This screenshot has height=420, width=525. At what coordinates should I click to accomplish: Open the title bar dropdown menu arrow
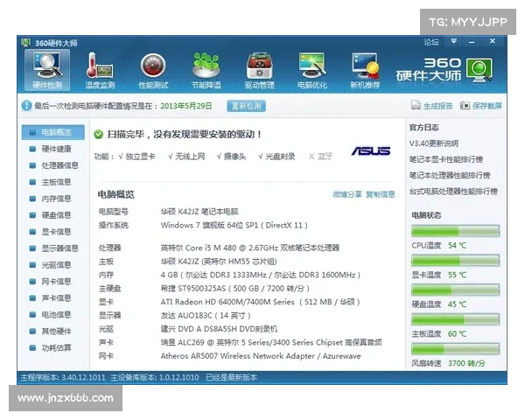453,41
